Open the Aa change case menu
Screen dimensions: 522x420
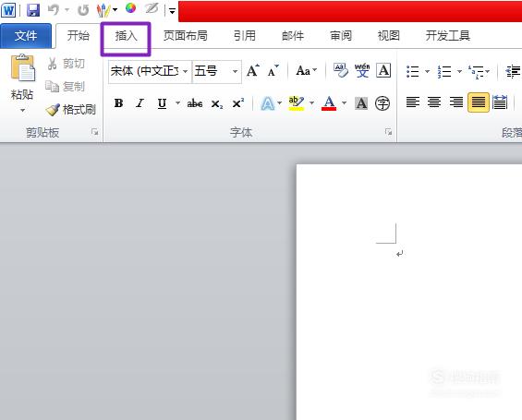pos(307,70)
